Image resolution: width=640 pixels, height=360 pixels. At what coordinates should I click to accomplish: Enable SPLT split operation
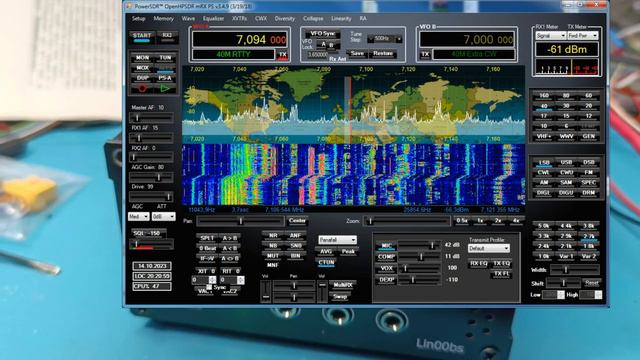coord(207,238)
